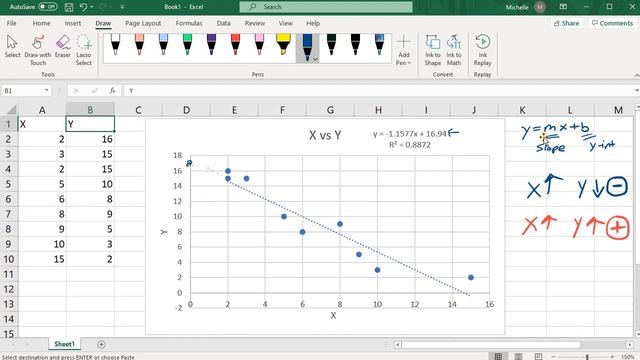This screenshot has width=640, height=360.
Task: Switch to the Insert tab
Action: tap(73, 23)
